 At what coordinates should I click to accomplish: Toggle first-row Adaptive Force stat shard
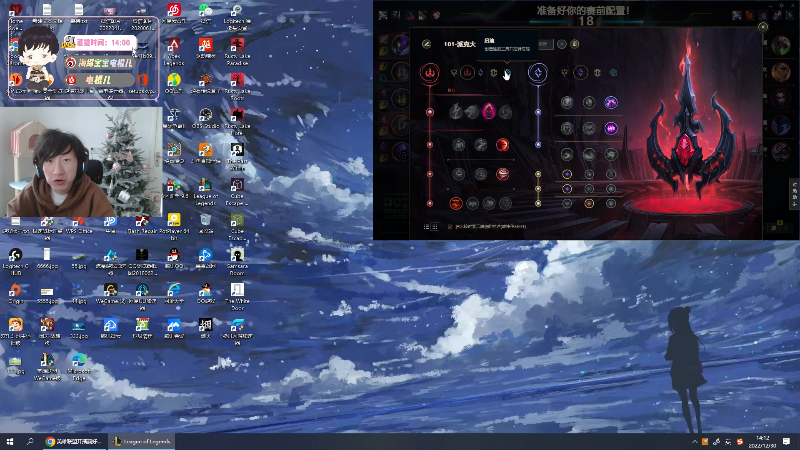coord(567,174)
